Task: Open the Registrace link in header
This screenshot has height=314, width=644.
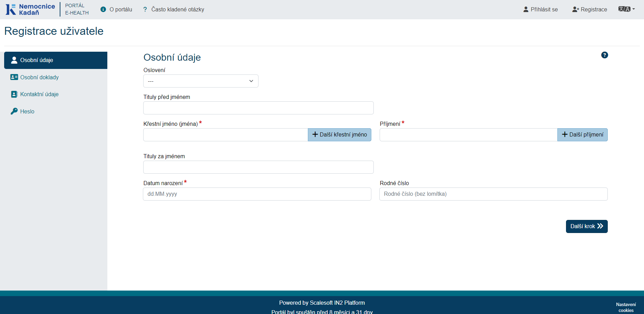Action: [589, 9]
